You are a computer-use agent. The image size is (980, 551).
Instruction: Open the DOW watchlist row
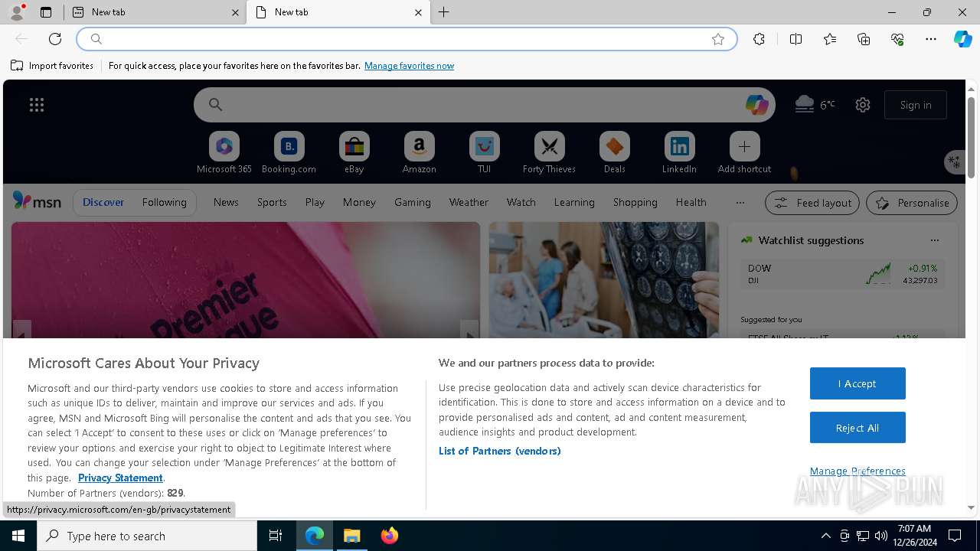point(842,274)
